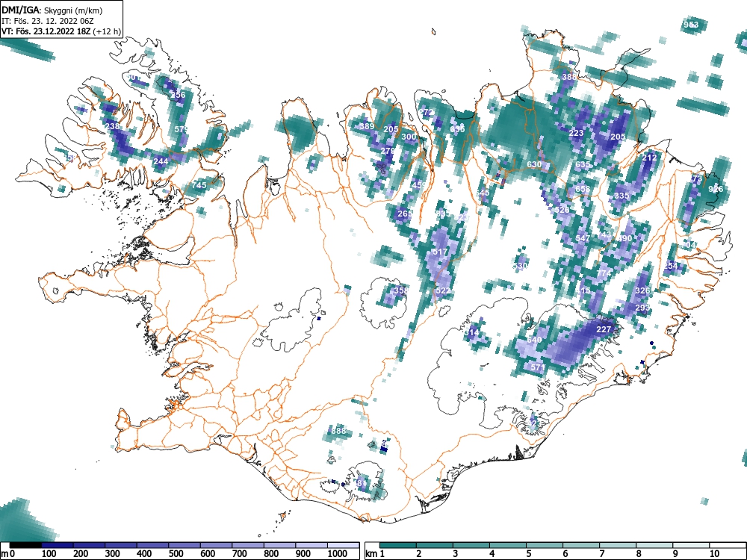Image resolution: width=747 pixels, height=560 pixels.
Task: Click the map value '212'
Action: click(649, 158)
